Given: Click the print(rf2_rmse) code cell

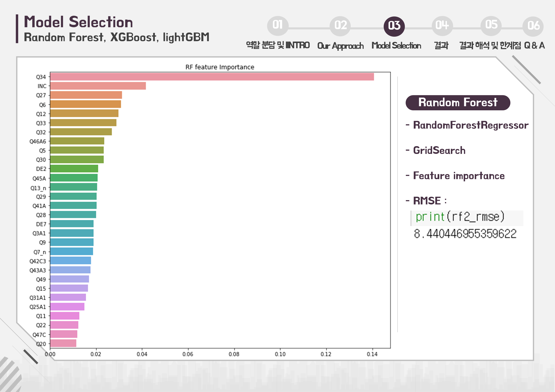Looking at the screenshot, I should pos(460,217).
